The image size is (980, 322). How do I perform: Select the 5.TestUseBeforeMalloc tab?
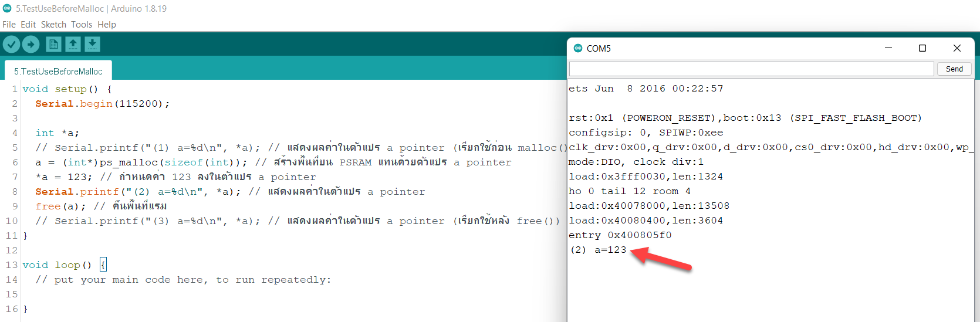(58, 71)
